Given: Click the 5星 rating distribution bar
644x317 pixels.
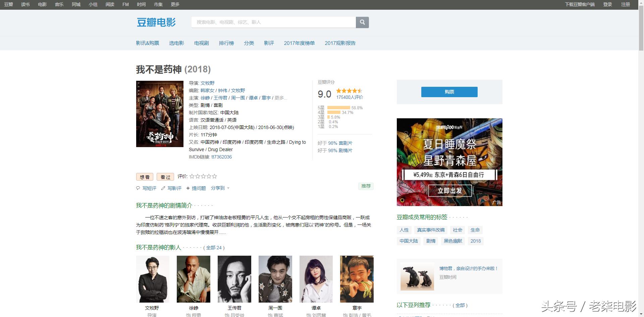Looking at the screenshot, I should click(338, 108).
